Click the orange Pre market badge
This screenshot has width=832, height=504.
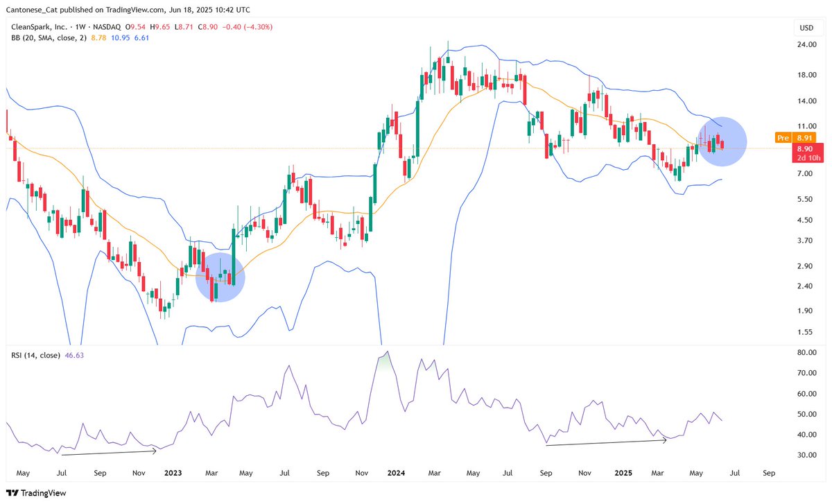783,138
